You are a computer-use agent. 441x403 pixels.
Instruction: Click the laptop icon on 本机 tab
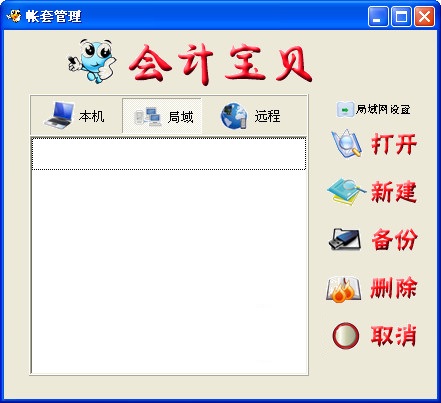(59, 115)
